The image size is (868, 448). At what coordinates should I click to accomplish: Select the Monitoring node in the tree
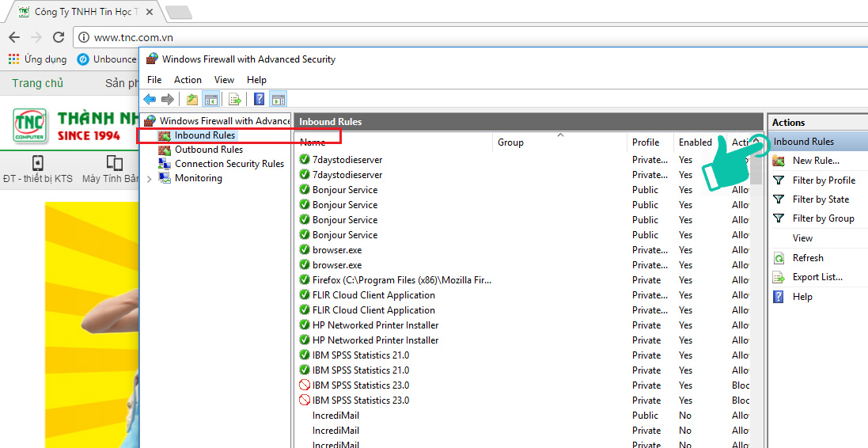[x=198, y=178]
